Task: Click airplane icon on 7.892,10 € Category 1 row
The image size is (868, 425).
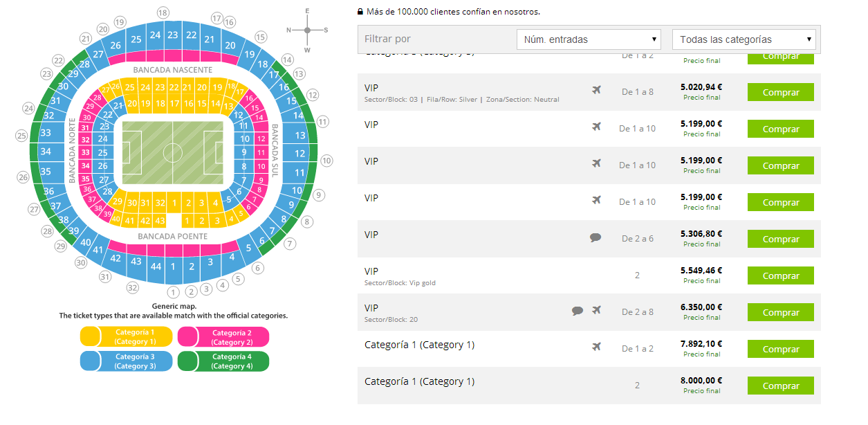Action: tap(597, 347)
